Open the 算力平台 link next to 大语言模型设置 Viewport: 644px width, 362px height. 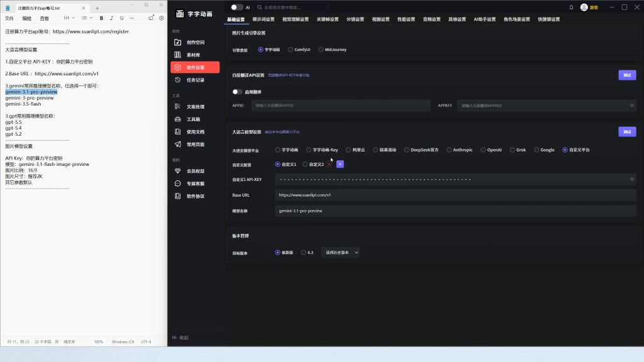click(x=282, y=132)
